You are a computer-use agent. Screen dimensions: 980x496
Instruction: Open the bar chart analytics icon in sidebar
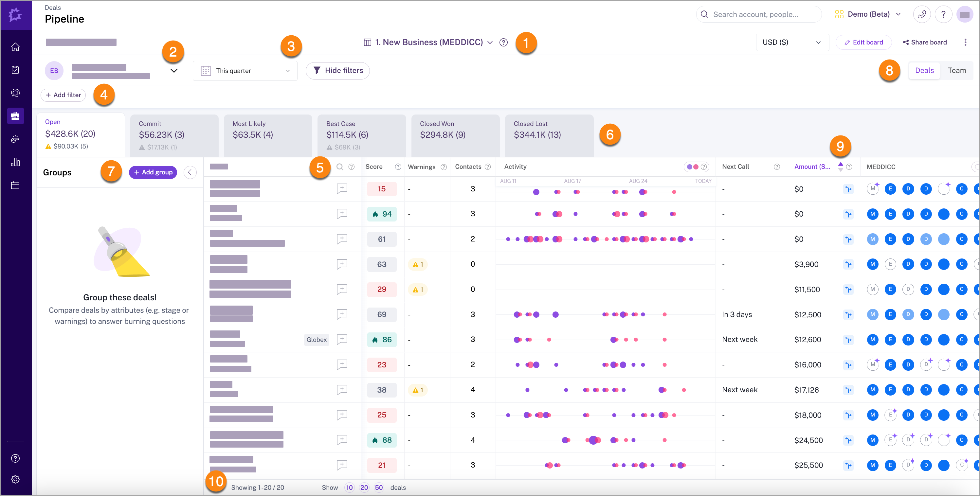(x=15, y=162)
